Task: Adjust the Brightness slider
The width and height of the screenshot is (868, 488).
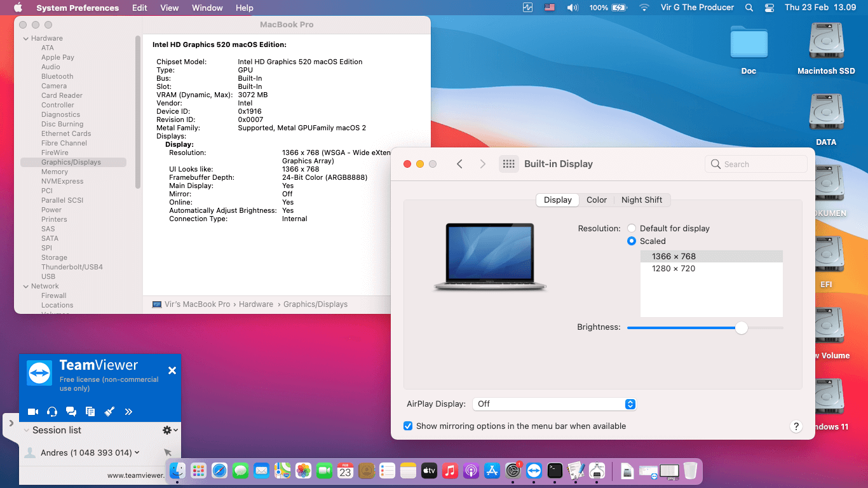Action: 741,327
